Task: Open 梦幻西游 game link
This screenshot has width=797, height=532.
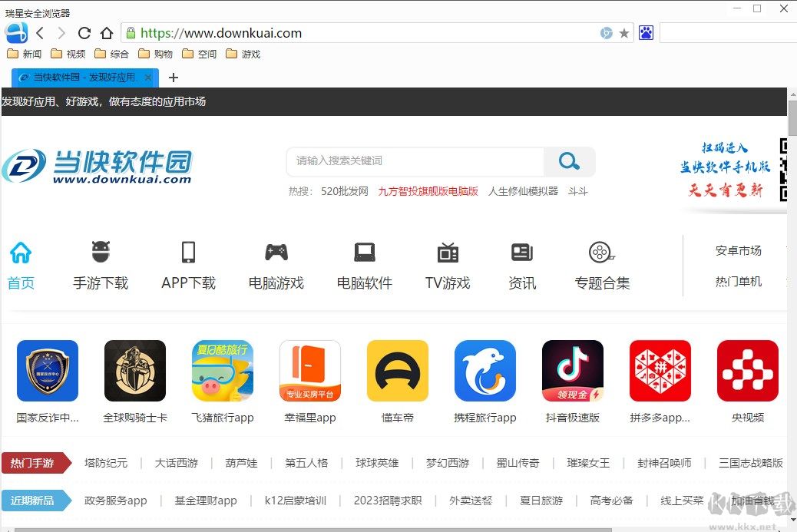Action: click(448, 463)
